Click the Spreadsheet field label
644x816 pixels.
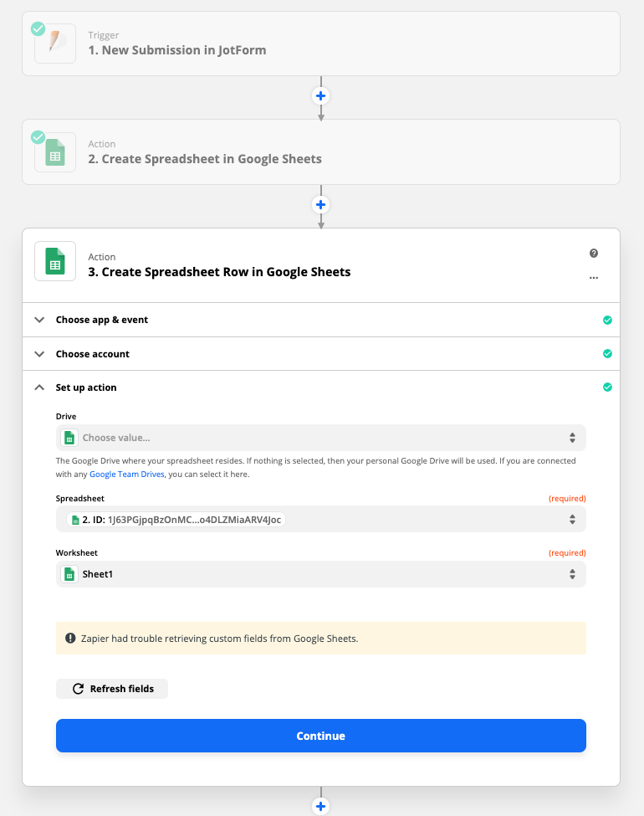pyautogui.click(x=80, y=499)
